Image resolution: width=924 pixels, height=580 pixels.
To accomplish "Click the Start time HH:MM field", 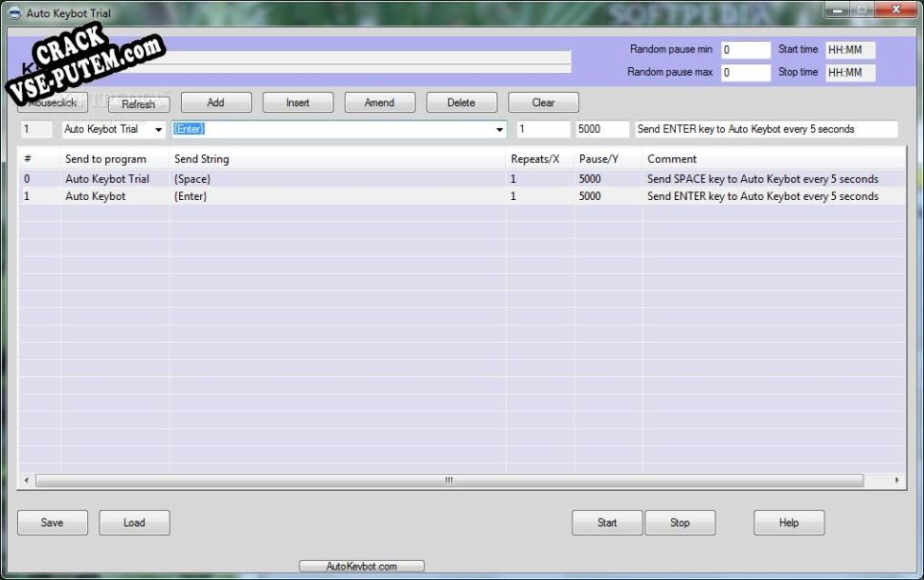I will [x=850, y=50].
